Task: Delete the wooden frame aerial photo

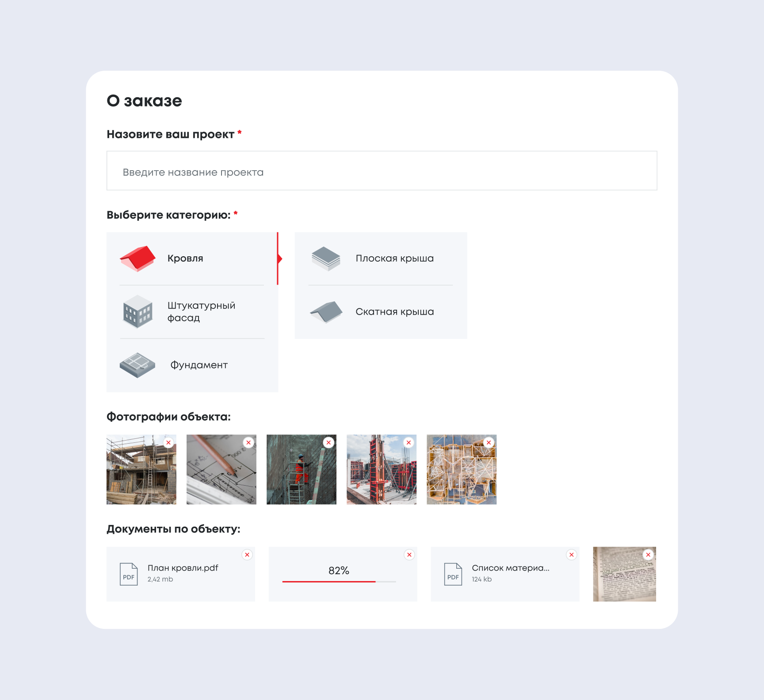Action: (x=489, y=442)
